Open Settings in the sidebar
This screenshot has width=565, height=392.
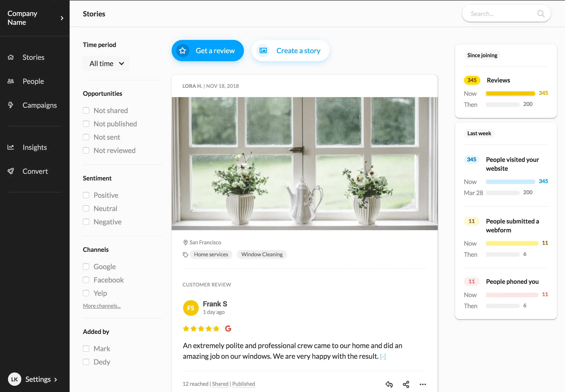pyautogui.click(x=38, y=379)
